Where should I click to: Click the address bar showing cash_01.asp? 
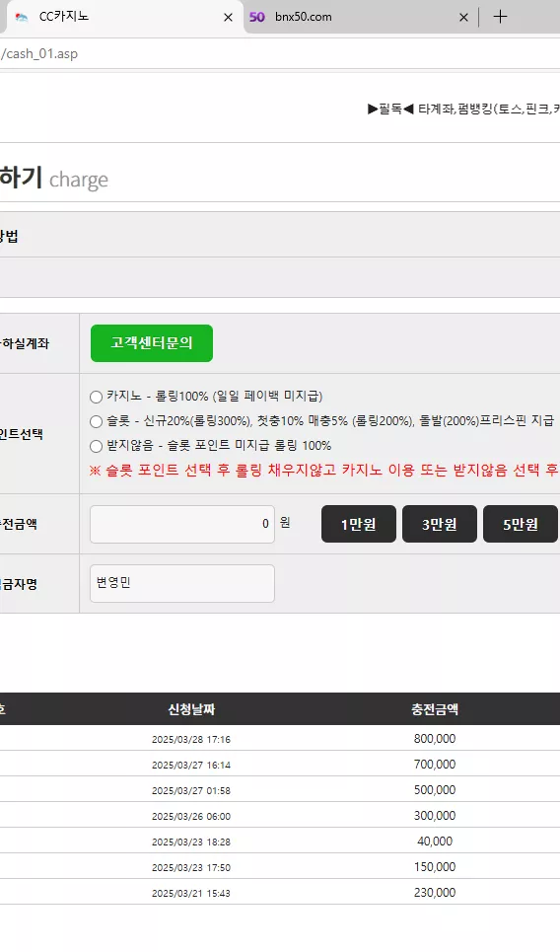(x=280, y=53)
